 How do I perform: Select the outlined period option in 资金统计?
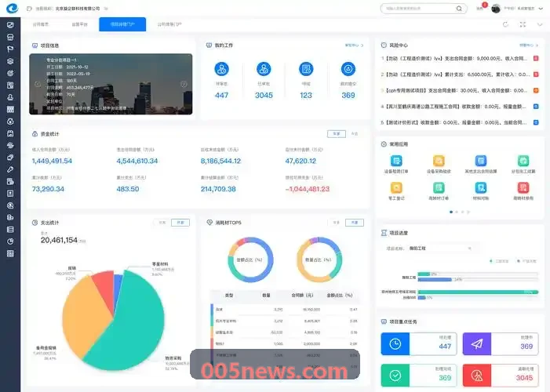click(337, 134)
